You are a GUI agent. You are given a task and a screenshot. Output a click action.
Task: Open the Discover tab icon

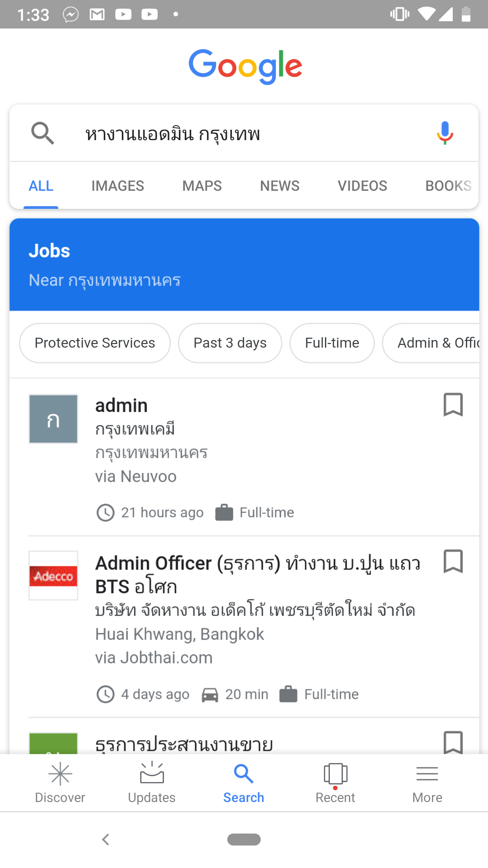[60, 774]
